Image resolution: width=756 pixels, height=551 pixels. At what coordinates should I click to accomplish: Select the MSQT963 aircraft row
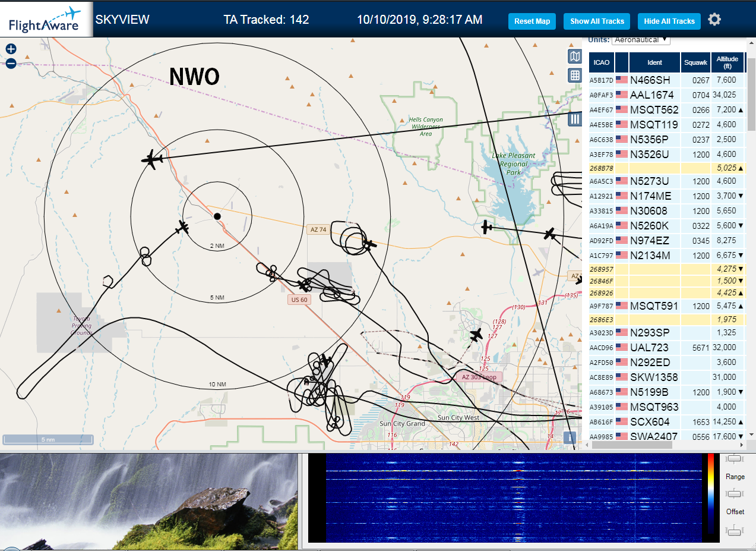click(x=667, y=407)
